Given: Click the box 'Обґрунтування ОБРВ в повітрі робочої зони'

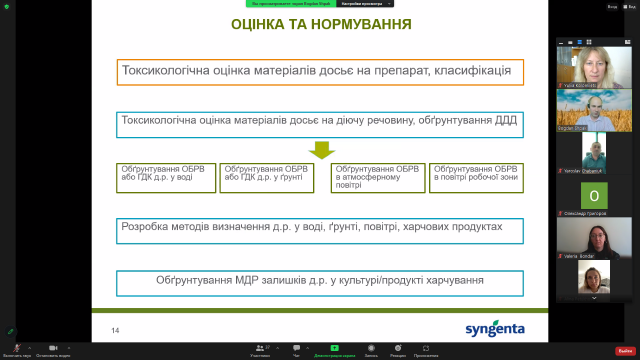Looking at the screenshot, I should coord(476,178).
